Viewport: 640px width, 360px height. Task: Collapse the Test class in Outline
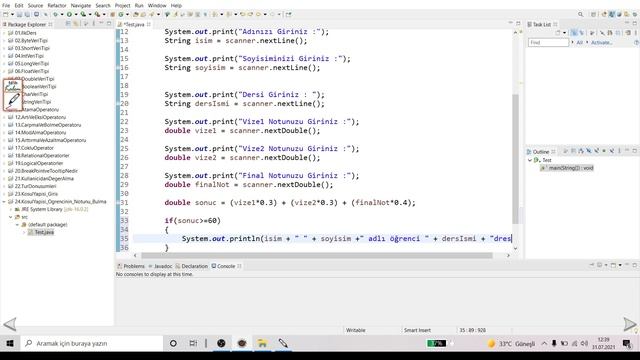[x=530, y=160]
